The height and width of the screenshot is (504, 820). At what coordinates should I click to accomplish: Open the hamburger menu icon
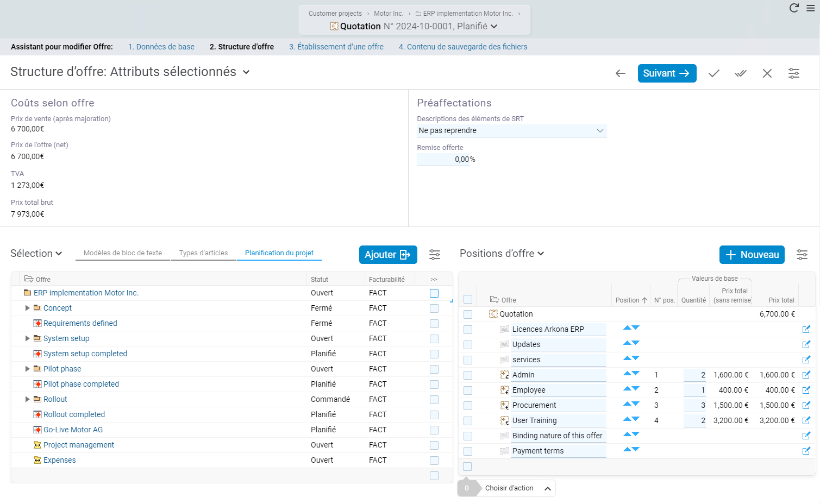[810, 8]
